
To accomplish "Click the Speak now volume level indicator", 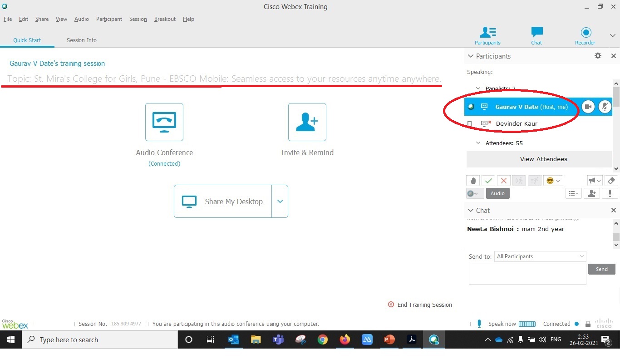I will pos(527,324).
